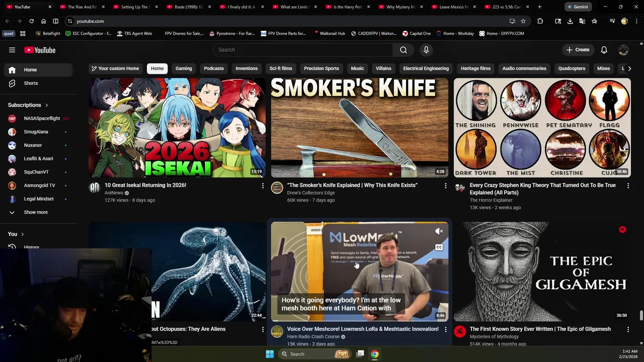This screenshot has width=644, height=362.
Task: Open the Drew's Collectors Edge channel avatar
Action: click(277, 188)
